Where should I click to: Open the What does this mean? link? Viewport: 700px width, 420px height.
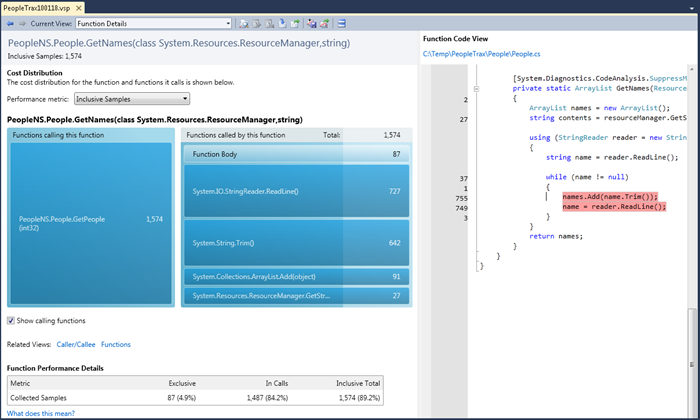click(41, 413)
